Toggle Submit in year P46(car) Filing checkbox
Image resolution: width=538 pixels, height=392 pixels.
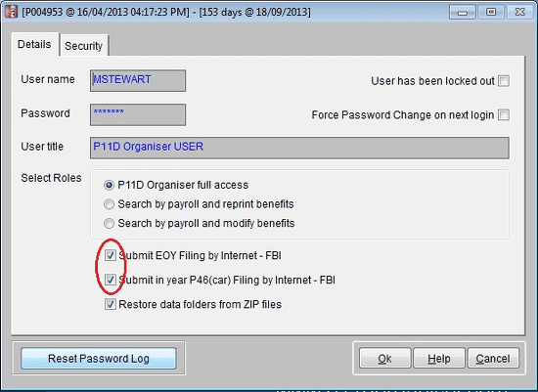coord(111,280)
